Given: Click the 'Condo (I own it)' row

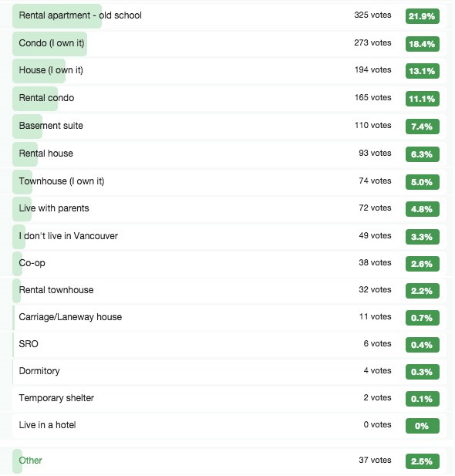Looking at the screenshot, I should (229, 44).
